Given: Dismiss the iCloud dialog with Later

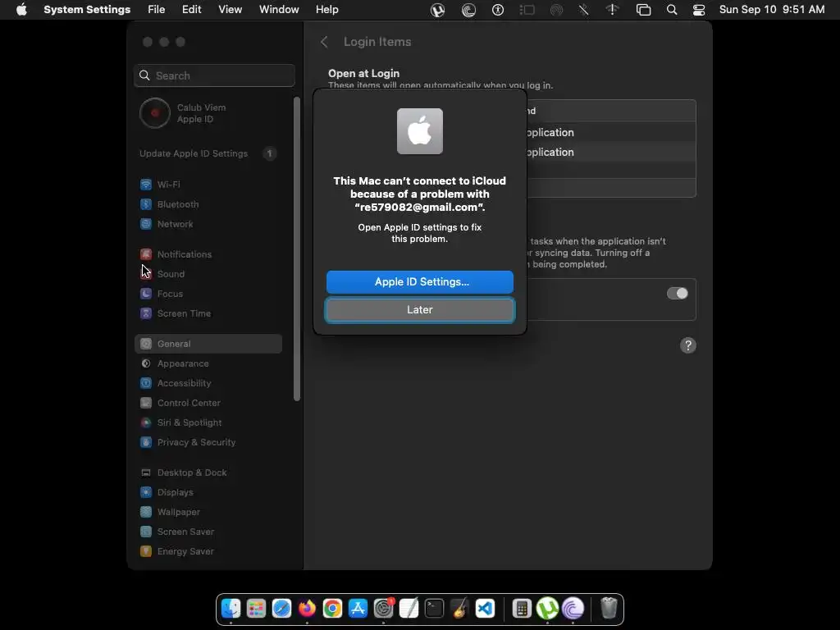Looking at the screenshot, I should click(x=419, y=309).
